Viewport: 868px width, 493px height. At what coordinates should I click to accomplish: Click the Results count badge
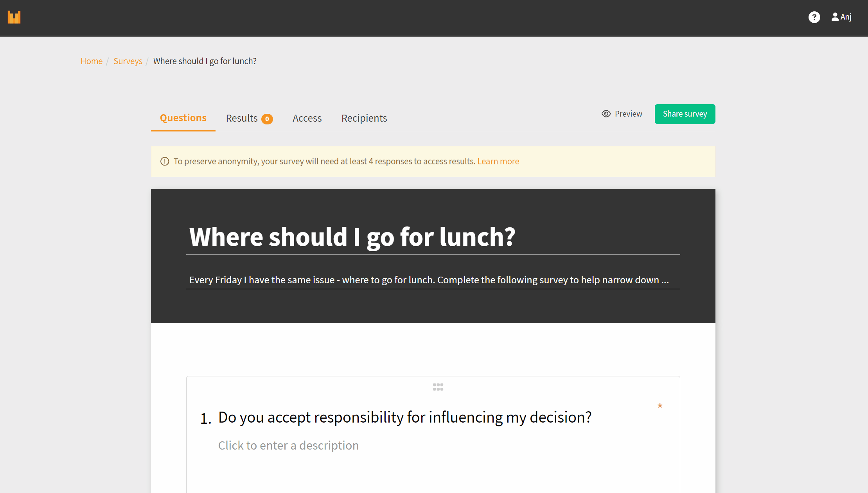tap(267, 119)
